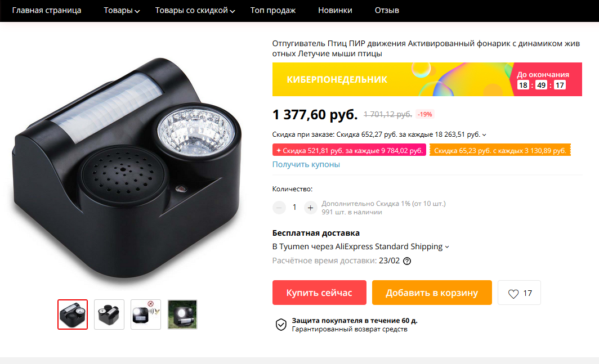This screenshot has height=364, width=599.
Task: Decrease quantity with the minus button
Action: point(279,208)
